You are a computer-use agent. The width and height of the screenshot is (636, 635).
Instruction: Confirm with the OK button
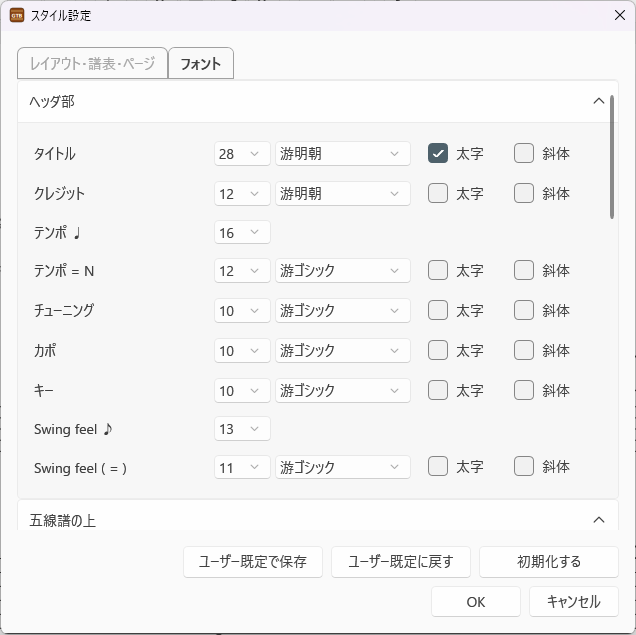pos(476,602)
